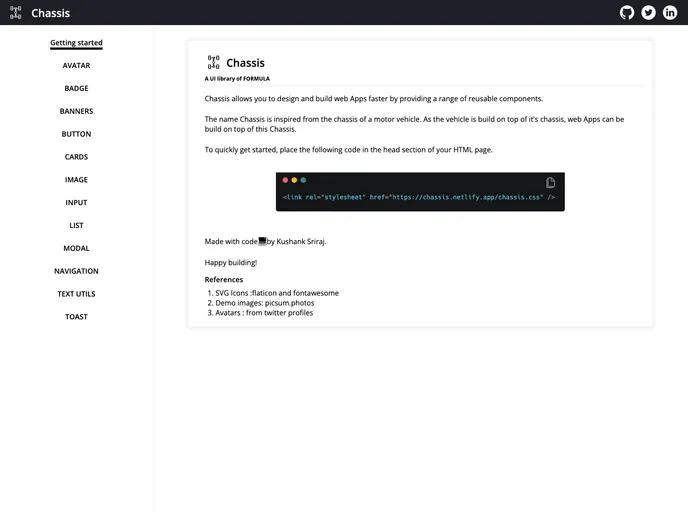Go to the MODAL section
Viewport: 688px width, 512px height.
pos(76,248)
